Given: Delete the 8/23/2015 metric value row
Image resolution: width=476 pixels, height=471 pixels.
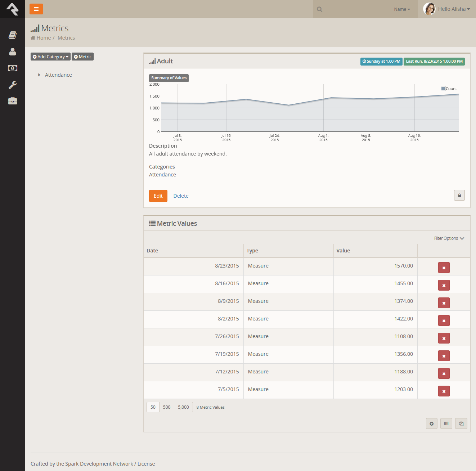Looking at the screenshot, I should 444,268.
